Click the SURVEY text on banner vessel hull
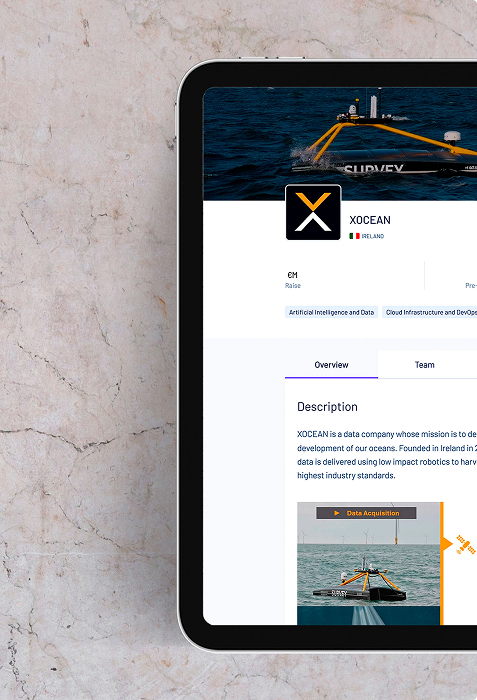477x700 pixels. 374,169
